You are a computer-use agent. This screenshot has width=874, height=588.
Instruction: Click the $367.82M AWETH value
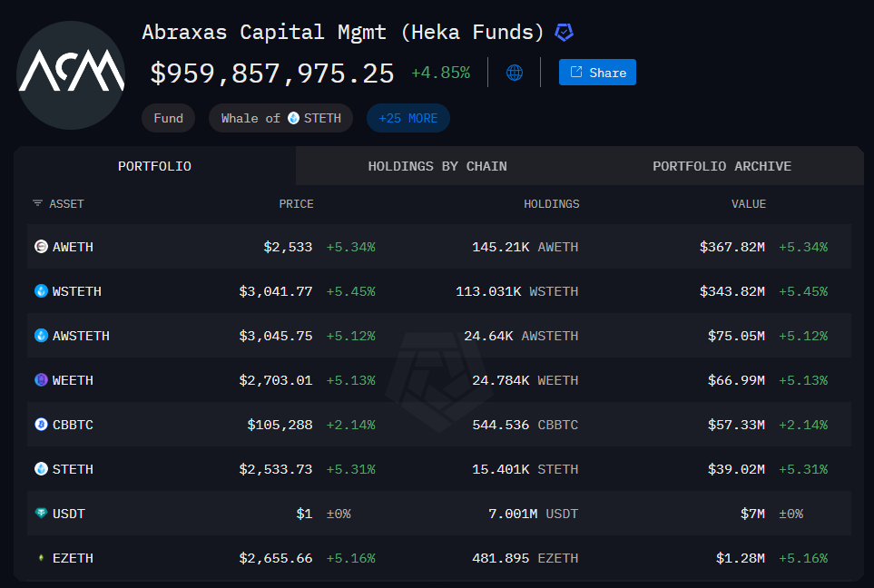[x=732, y=247]
